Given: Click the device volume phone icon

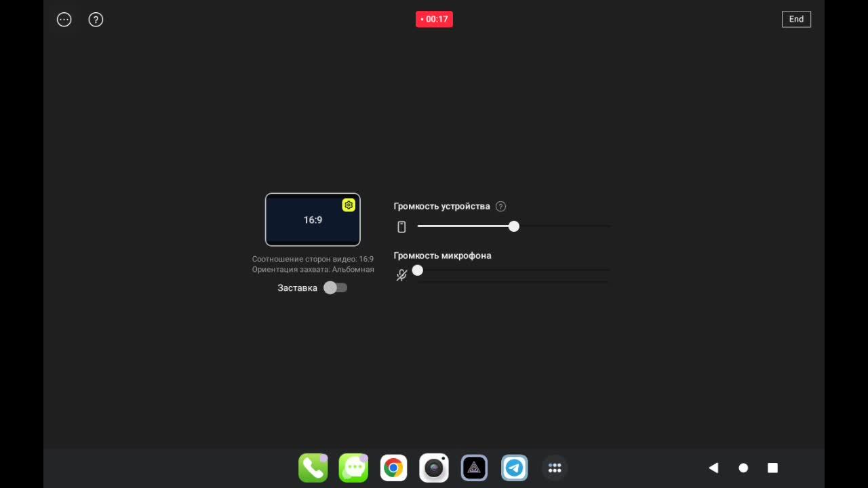Looking at the screenshot, I should (401, 226).
